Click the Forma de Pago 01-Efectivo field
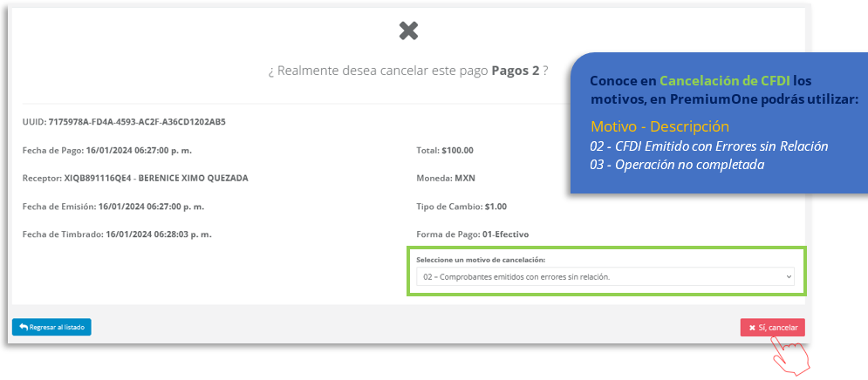Viewport: 868px width, 380px height. (473, 234)
